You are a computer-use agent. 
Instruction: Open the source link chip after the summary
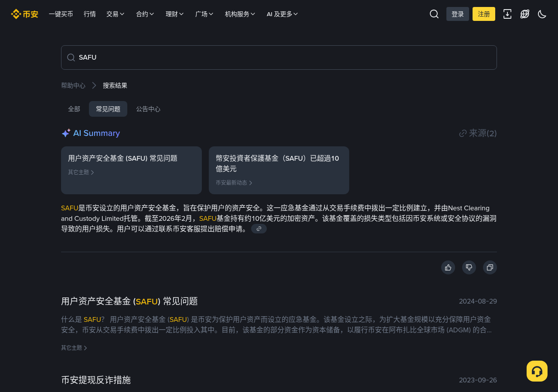point(259,229)
